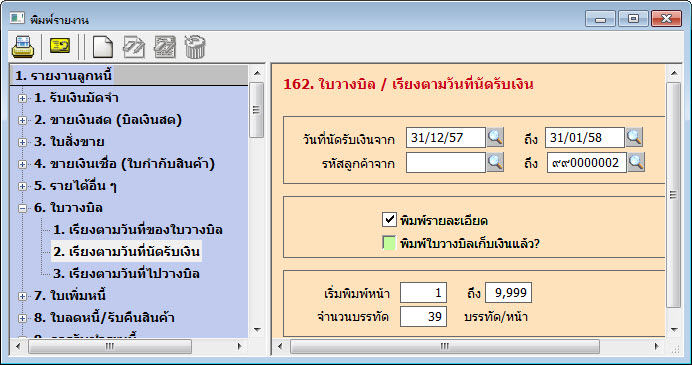Click the tree panel vertical scrollbar thumb

[256, 110]
